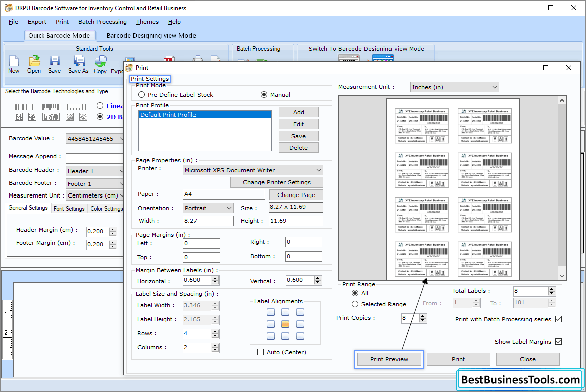Screen dimensions: 586x392
Task: Click the Print Preview button
Action: (388, 359)
